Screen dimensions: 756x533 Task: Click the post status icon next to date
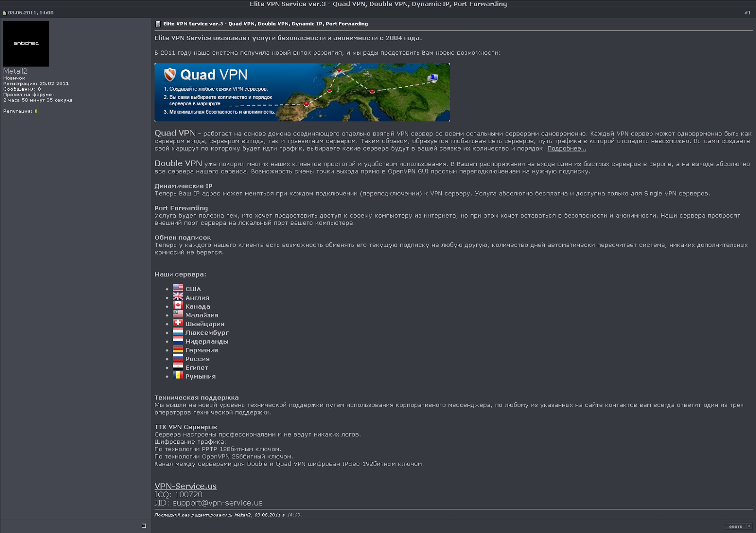coord(5,13)
